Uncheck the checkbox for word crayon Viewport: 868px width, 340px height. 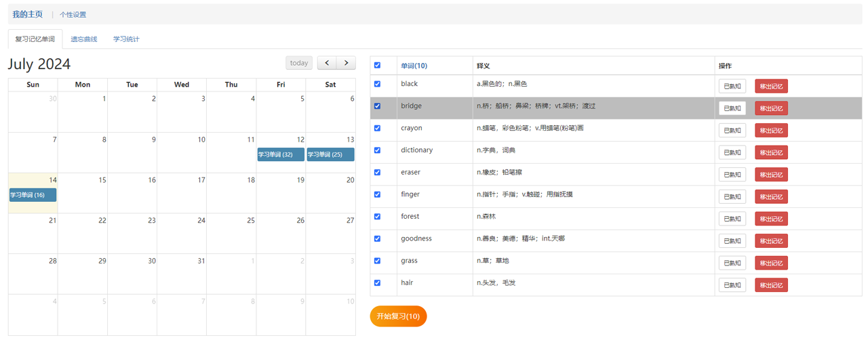[x=378, y=128]
